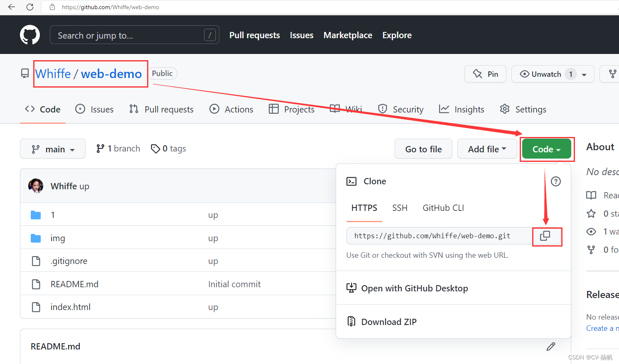This screenshot has width=619, height=364.
Task: Click the GitHub octocat logo
Action: [30, 35]
